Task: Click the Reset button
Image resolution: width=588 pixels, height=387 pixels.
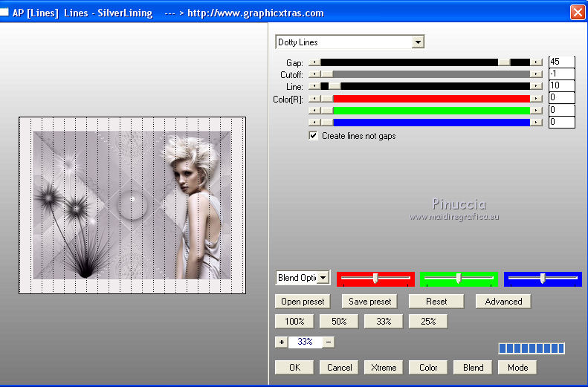Action: (436, 302)
